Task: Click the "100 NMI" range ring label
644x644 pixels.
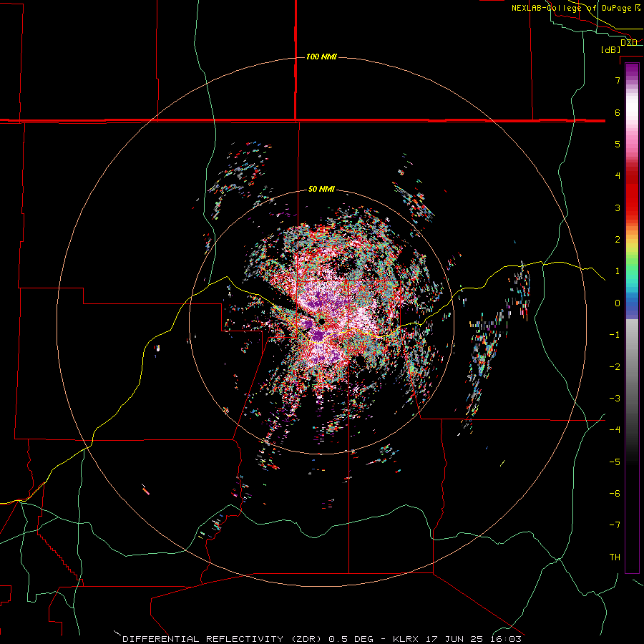Action: pyautogui.click(x=321, y=57)
